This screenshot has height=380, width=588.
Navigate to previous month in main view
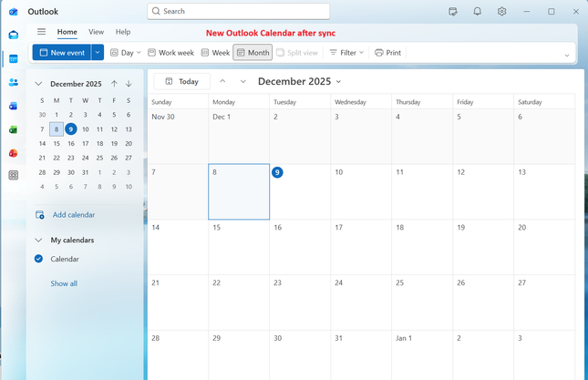click(222, 81)
